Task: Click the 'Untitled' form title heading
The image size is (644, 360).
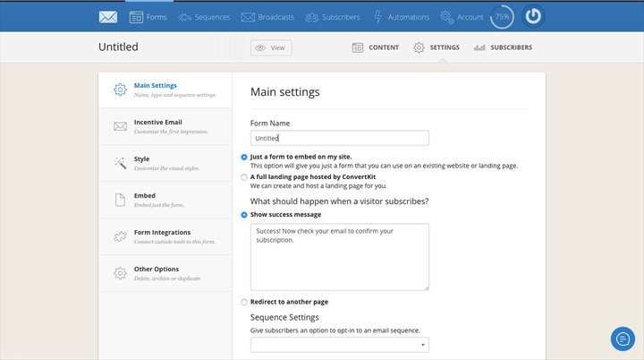Action: (x=118, y=47)
